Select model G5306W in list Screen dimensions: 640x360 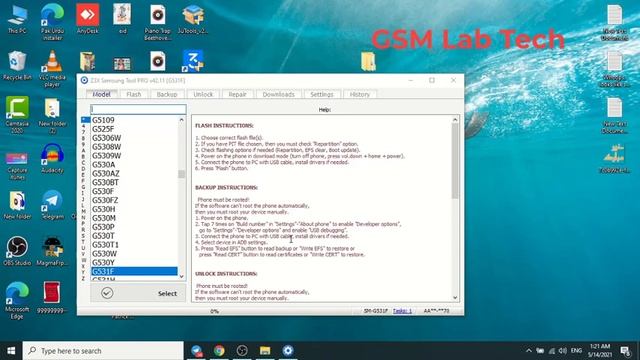134,138
